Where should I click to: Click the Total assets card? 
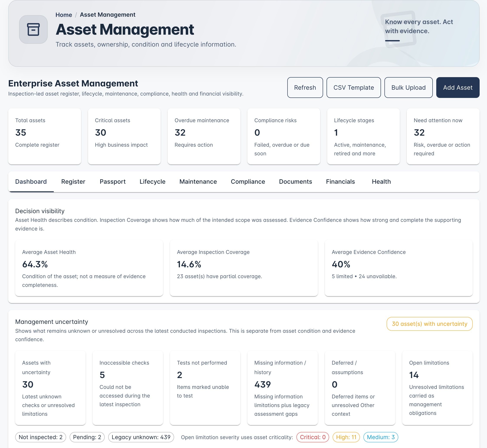click(45, 136)
